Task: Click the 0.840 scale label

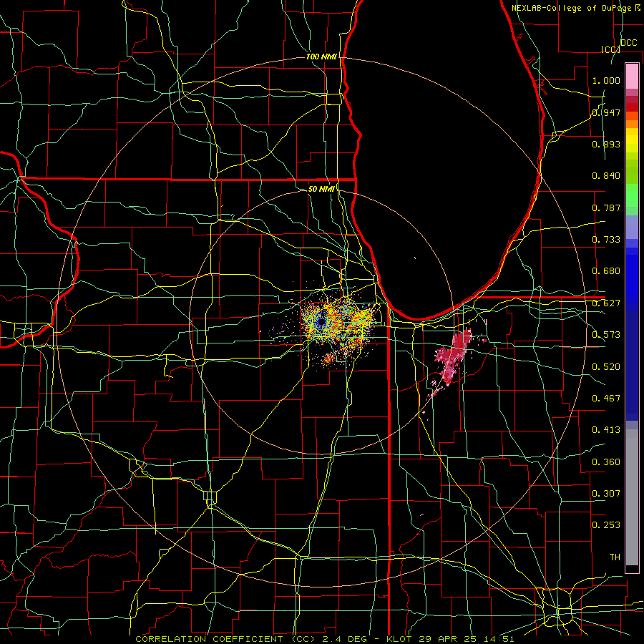Action: (x=606, y=176)
